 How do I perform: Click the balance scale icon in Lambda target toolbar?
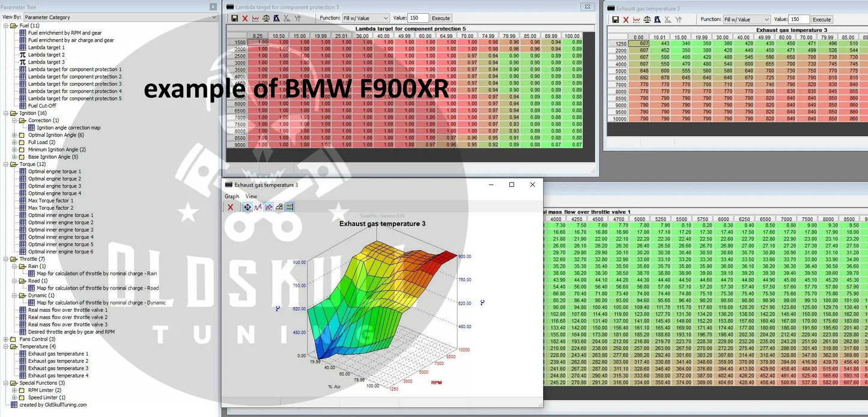point(266,19)
